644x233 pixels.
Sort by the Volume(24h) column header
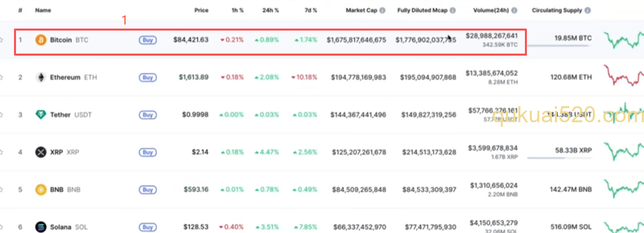coord(491,10)
